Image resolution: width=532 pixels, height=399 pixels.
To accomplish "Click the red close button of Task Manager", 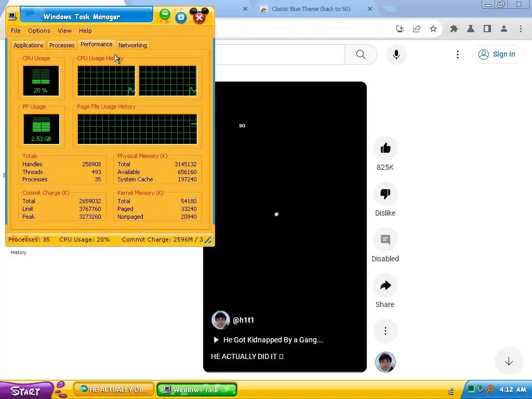I will tap(199, 18).
